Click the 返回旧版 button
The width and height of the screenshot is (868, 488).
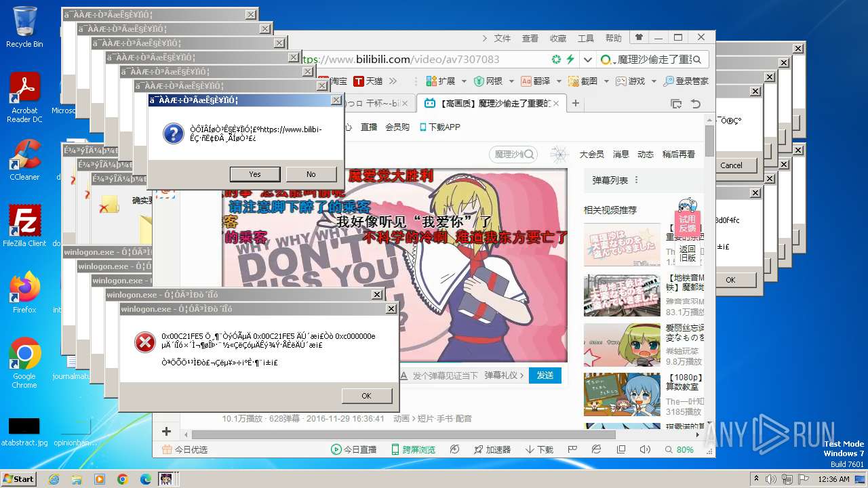[x=687, y=253]
